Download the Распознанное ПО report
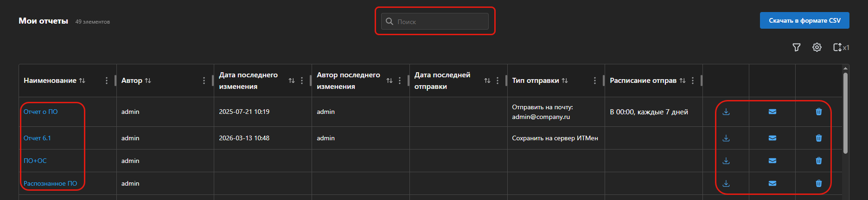 (x=726, y=183)
